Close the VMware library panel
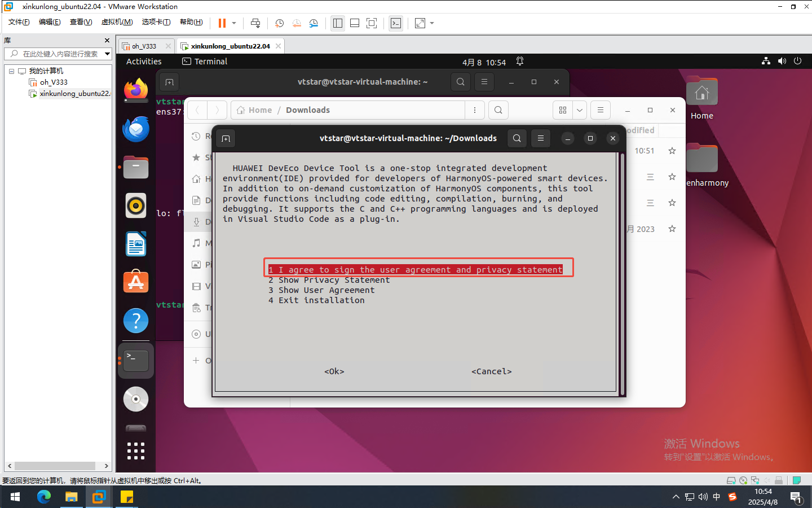Viewport: 812px width, 508px height. click(107, 41)
